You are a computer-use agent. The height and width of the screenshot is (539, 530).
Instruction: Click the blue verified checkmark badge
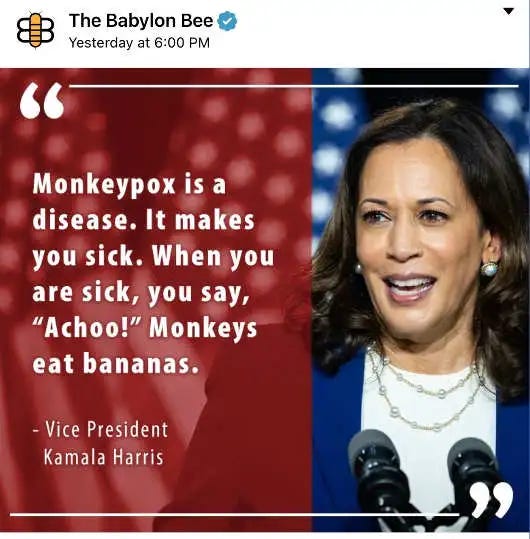point(227,21)
